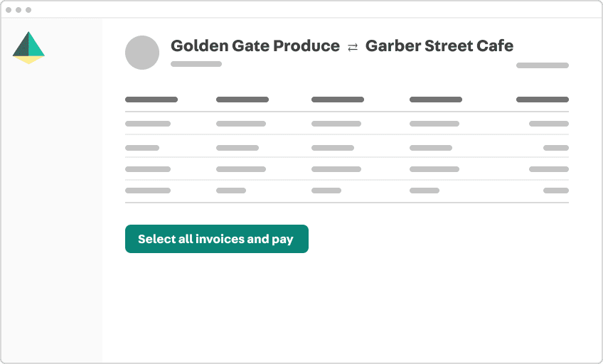Click the first column header of the table
Viewport: 603px width, 364px height.
(x=151, y=100)
